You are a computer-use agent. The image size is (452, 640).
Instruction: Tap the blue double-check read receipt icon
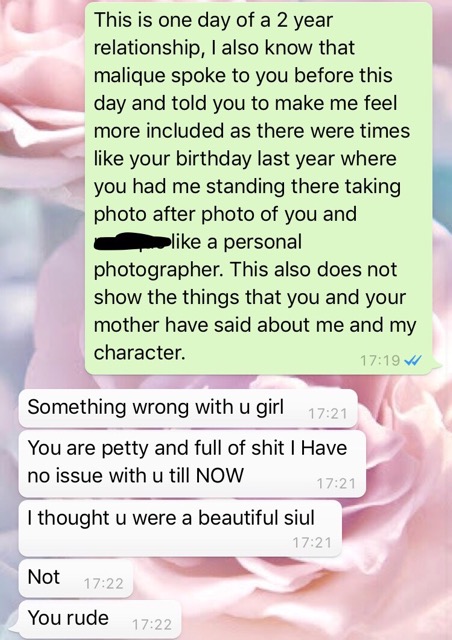412,360
